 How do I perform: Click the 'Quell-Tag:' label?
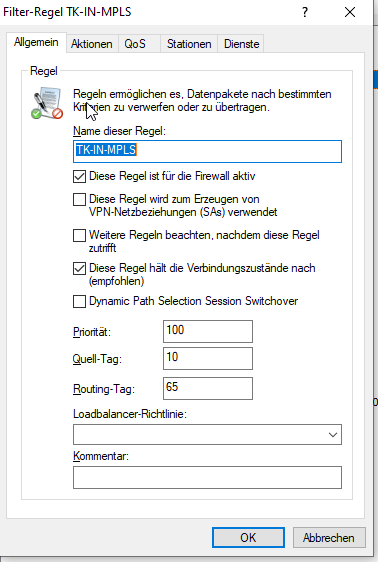point(97,359)
